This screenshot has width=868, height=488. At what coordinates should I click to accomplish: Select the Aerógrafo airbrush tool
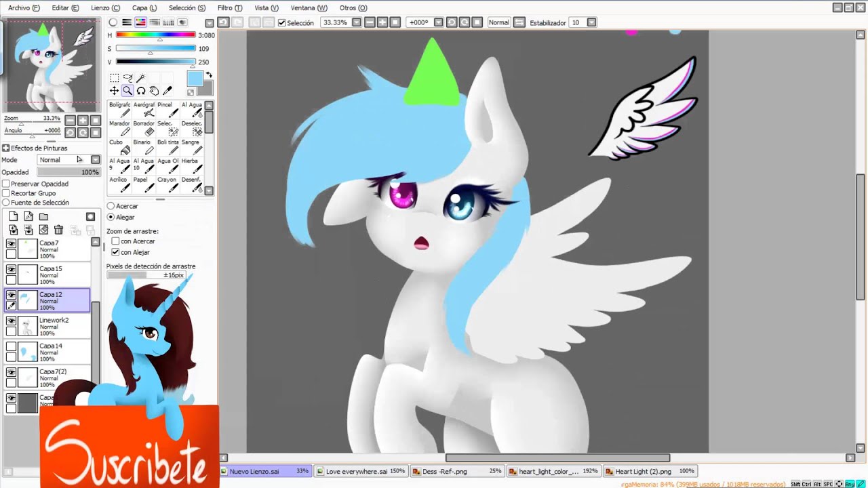tap(144, 109)
